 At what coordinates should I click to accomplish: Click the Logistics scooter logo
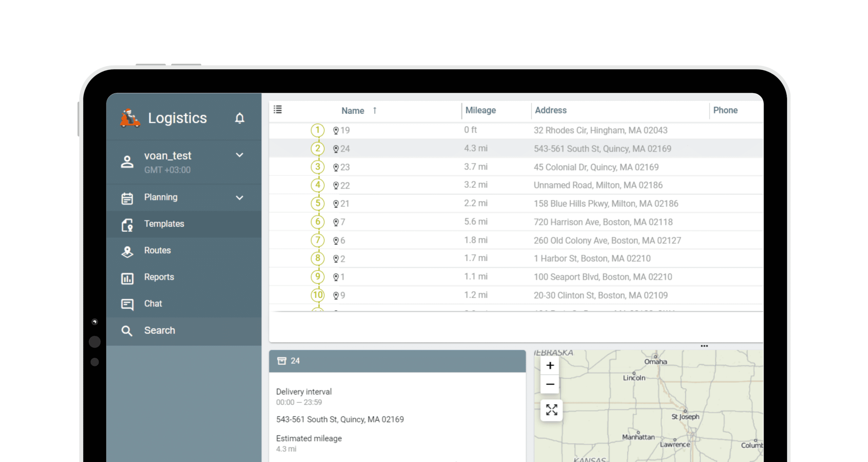(130, 118)
